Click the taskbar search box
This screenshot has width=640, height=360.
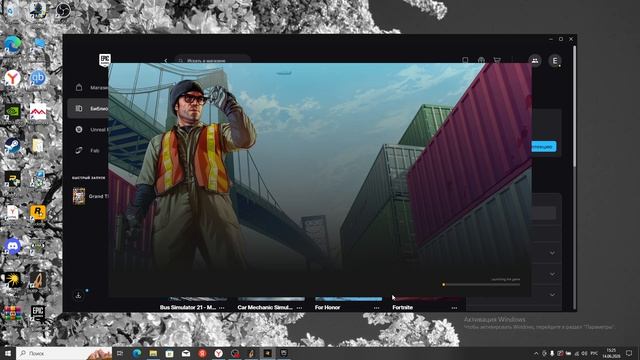tap(64, 353)
